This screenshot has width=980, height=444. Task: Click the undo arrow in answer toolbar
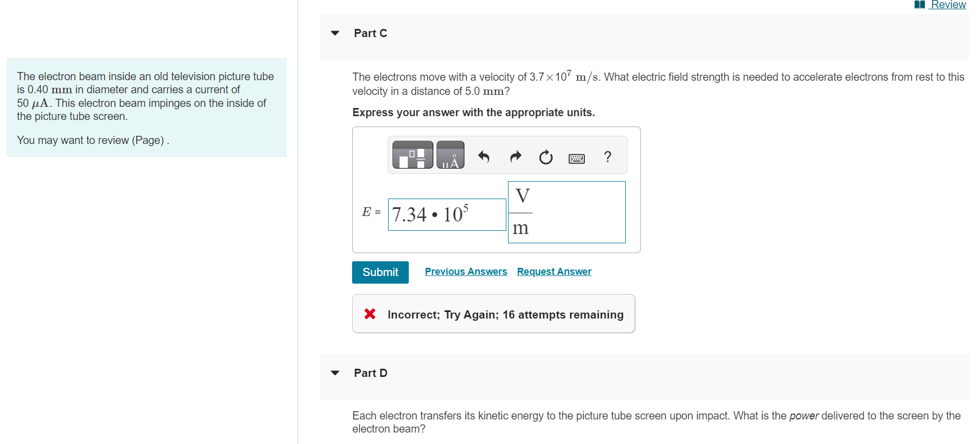pos(483,157)
